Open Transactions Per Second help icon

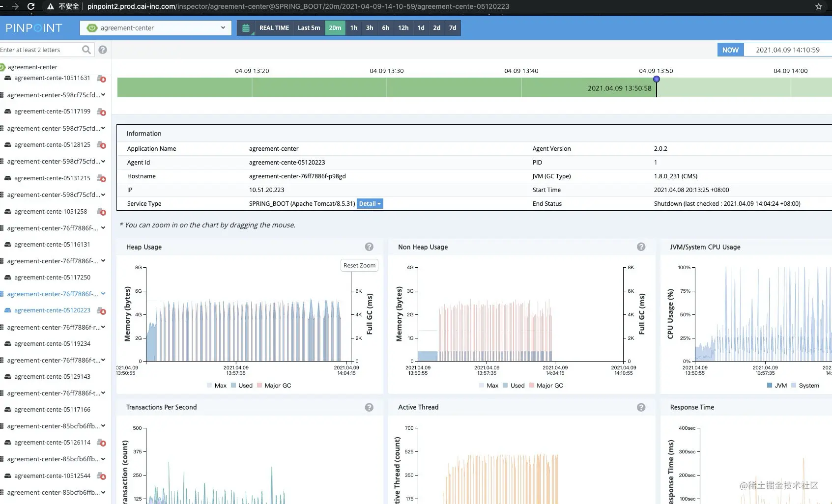(x=369, y=407)
